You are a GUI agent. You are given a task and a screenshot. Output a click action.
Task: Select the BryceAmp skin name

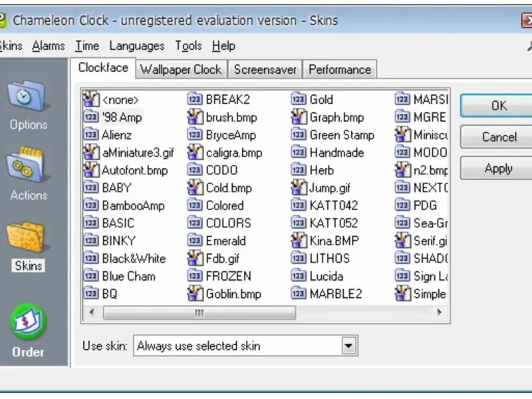(231, 135)
